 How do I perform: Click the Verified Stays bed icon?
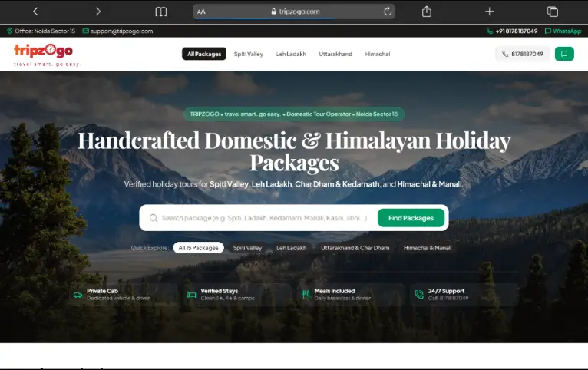(x=191, y=295)
